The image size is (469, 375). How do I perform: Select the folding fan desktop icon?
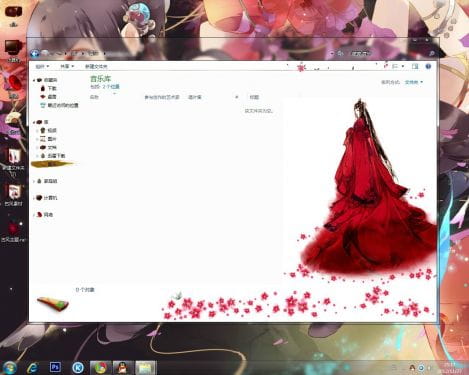point(13,123)
